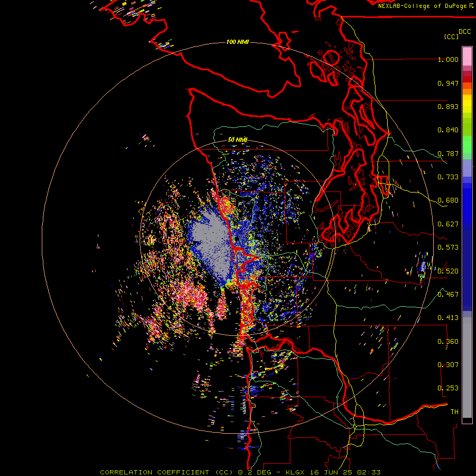
Task: Click the 0.627 scale value
Action: [x=448, y=224]
